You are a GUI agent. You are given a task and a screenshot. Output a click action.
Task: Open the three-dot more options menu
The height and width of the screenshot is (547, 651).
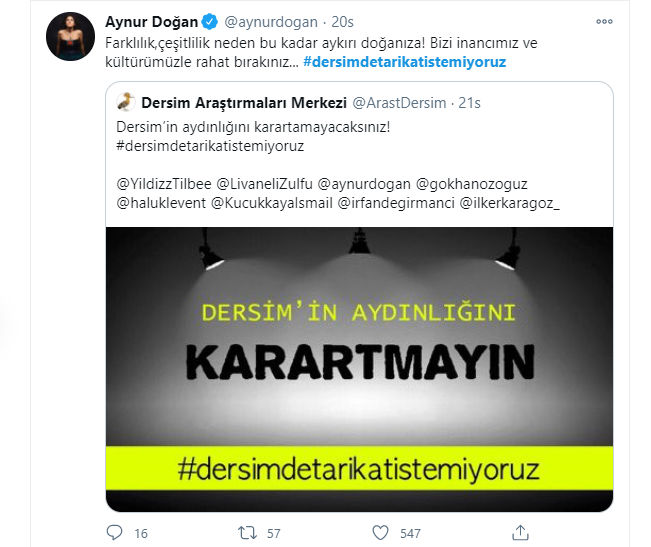click(604, 22)
